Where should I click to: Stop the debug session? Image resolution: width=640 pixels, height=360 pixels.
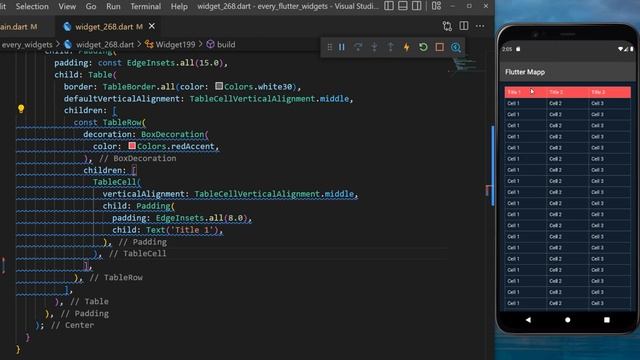pos(440,47)
